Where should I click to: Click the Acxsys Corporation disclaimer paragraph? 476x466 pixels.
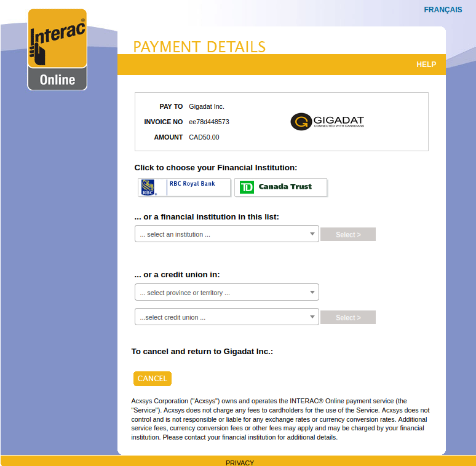(x=280, y=419)
